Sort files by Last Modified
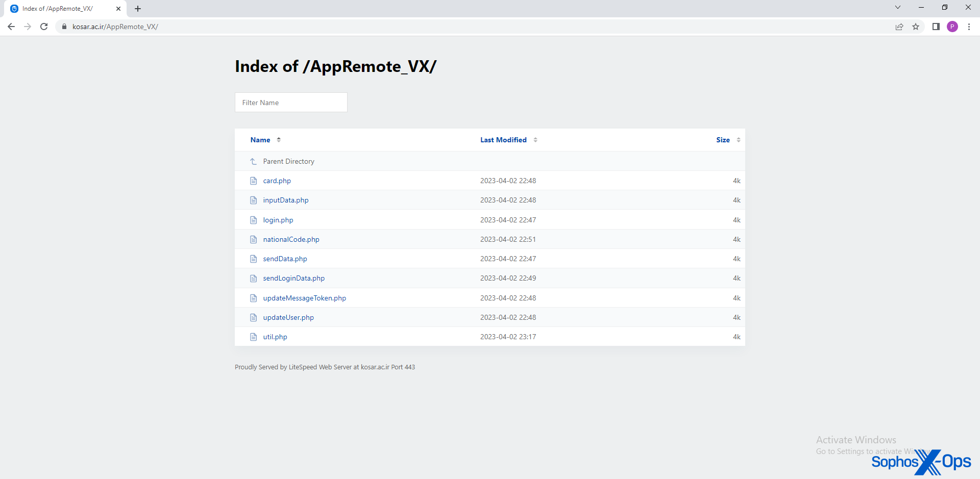The height and width of the screenshot is (479, 980). (503, 140)
